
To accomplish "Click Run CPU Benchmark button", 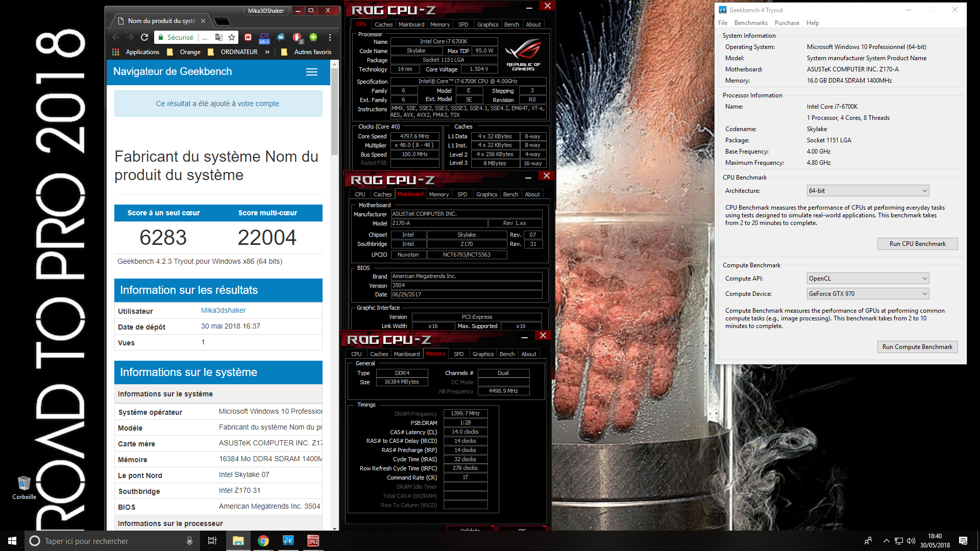I will (917, 244).
